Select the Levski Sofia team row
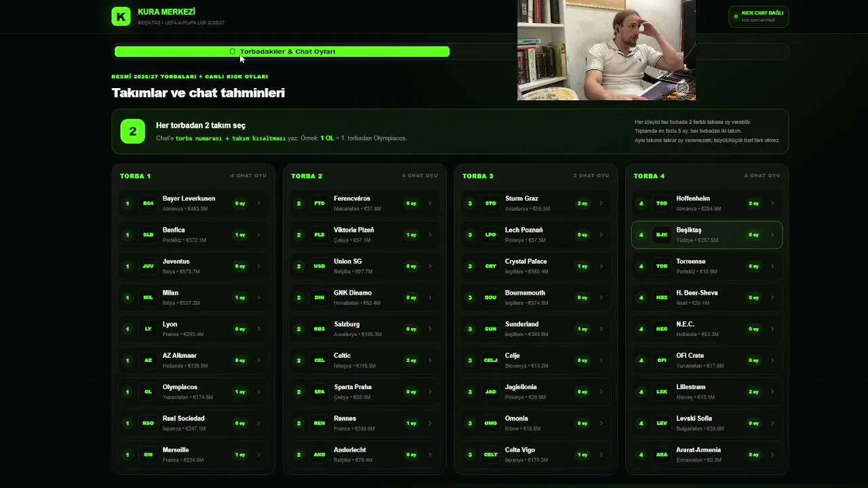Image resolution: width=868 pixels, height=488 pixels. click(x=707, y=423)
